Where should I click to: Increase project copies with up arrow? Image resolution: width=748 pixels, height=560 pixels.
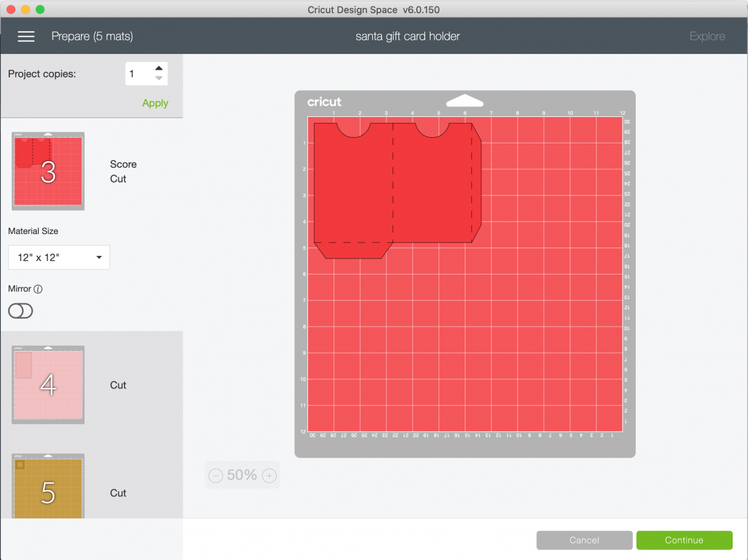(159, 69)
